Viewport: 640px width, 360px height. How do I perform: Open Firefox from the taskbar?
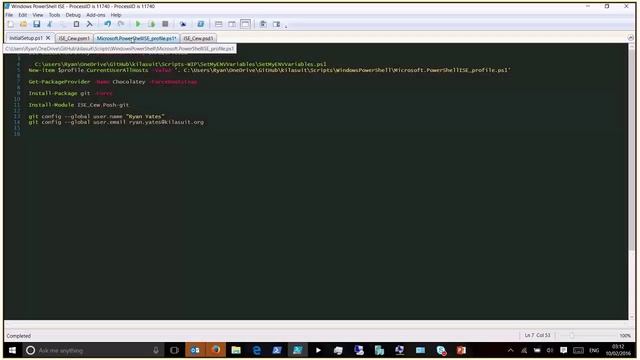click(216, 350)
